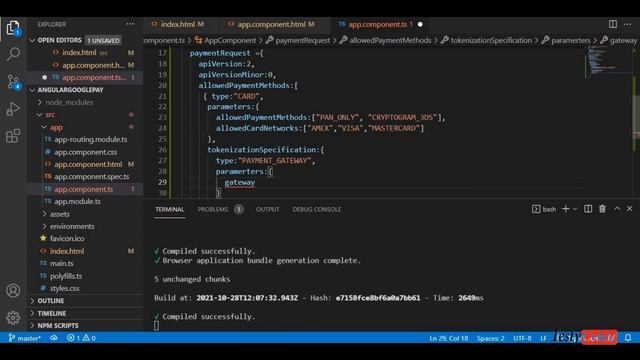Select the TERMINAL panel tab

pos(169,209)
